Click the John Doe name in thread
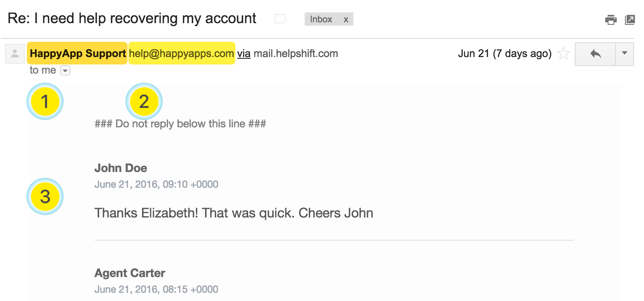644x301 pixels. 121,168
